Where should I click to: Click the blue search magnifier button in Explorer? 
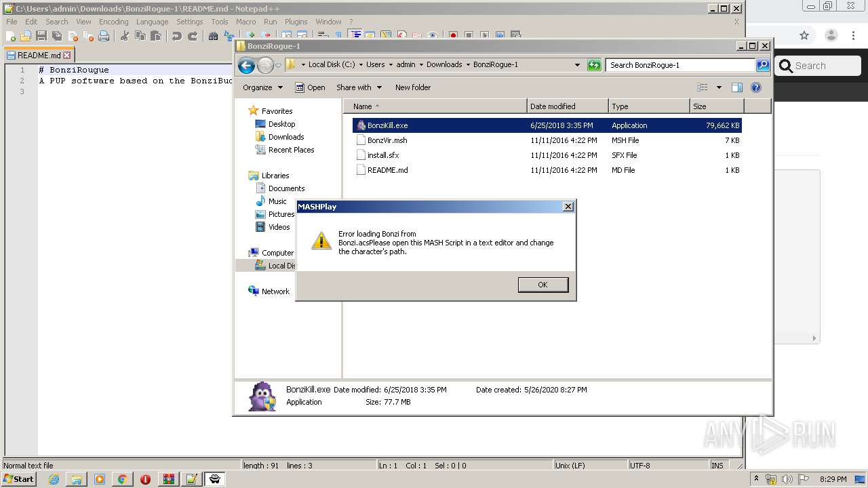click(763, 65)
